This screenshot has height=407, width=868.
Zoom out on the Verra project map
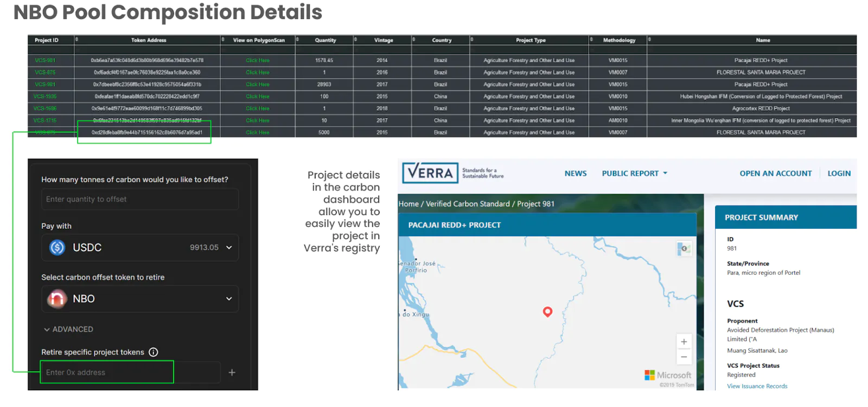684,357
